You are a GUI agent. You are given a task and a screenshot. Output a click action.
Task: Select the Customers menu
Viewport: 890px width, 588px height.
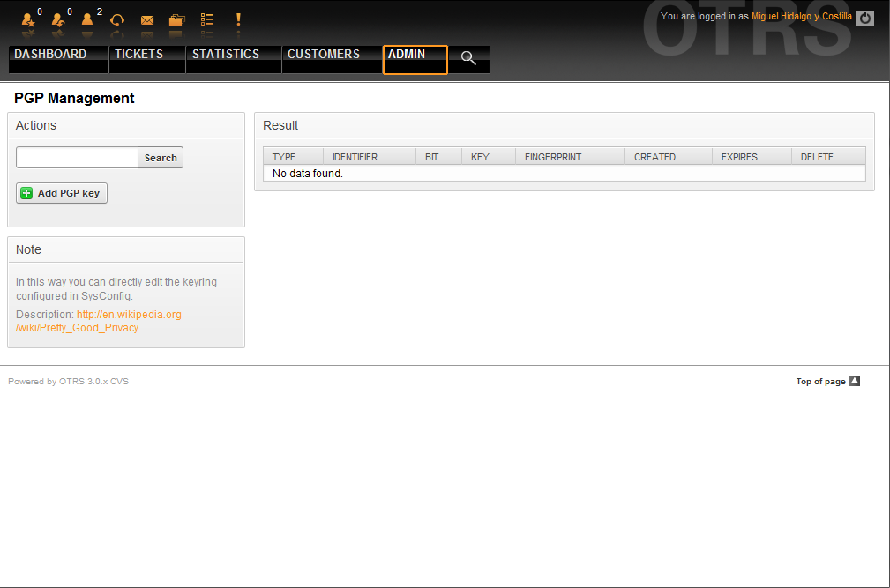pyautogui.click(x=324, y=55)
